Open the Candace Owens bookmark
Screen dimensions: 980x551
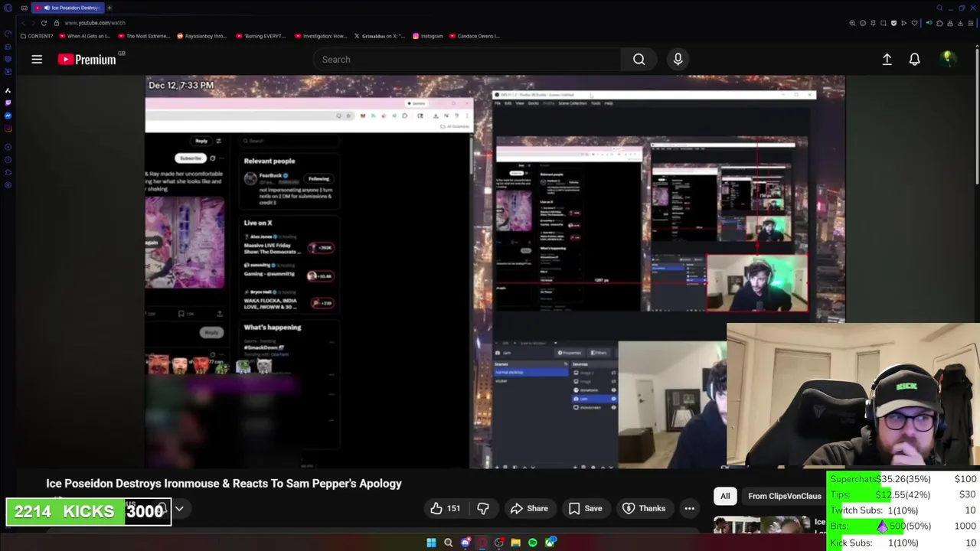coord(475,36)
